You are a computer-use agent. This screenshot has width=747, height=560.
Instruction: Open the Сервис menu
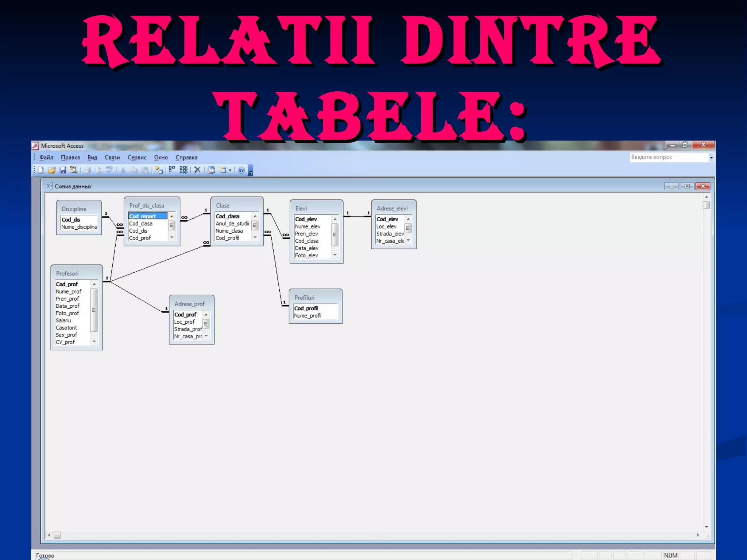137,157
